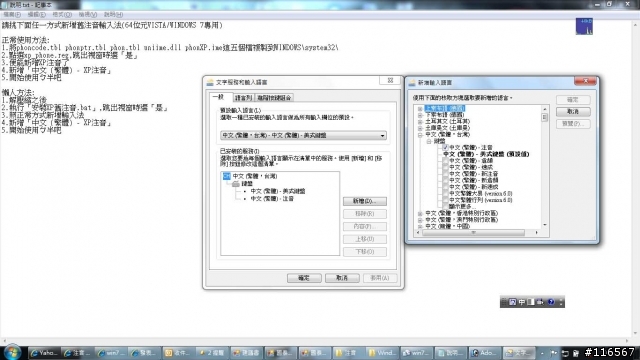
Task: Switch to the 語言列 tab
Action: pos(243,98)
